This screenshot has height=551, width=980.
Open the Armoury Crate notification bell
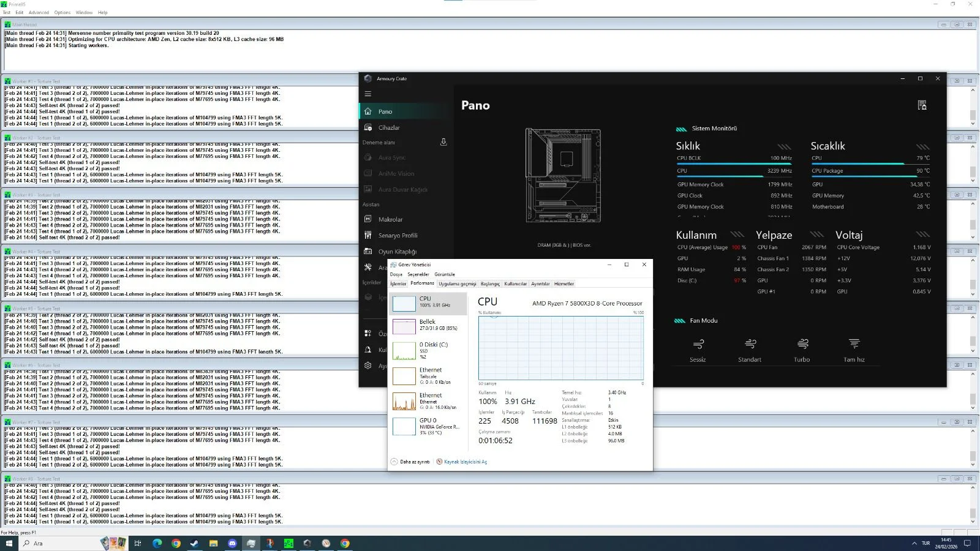point(368,350)
